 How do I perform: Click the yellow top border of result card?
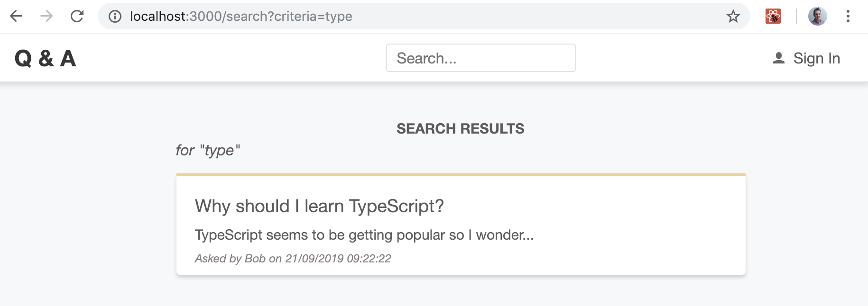[x=461, y=175]
